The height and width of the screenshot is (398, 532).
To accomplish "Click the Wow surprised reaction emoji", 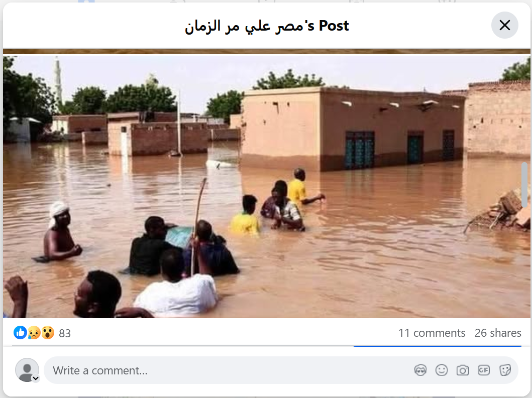I will [x=48, y=333].
